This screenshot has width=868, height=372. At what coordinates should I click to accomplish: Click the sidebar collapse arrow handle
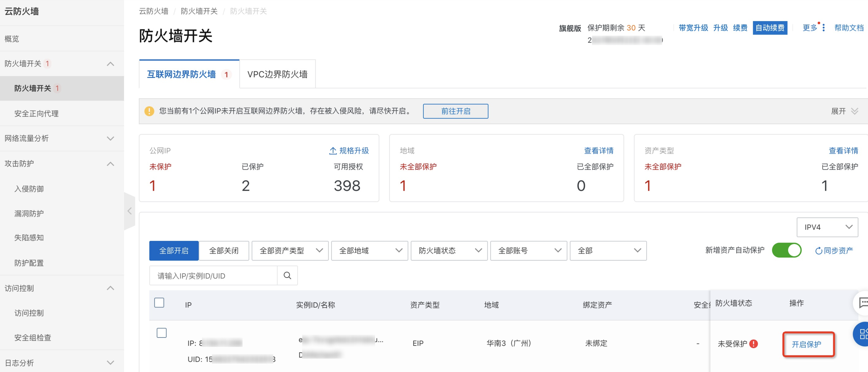[x=129, y=211]
